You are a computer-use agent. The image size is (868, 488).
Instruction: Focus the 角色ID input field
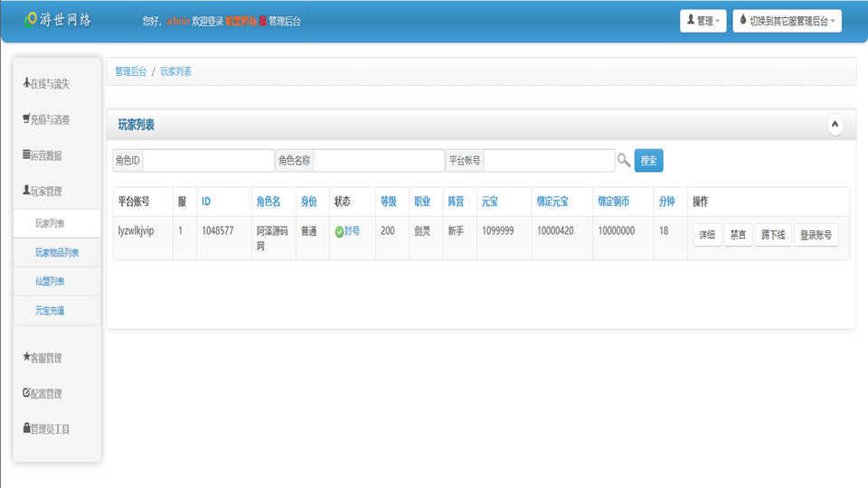208,161
